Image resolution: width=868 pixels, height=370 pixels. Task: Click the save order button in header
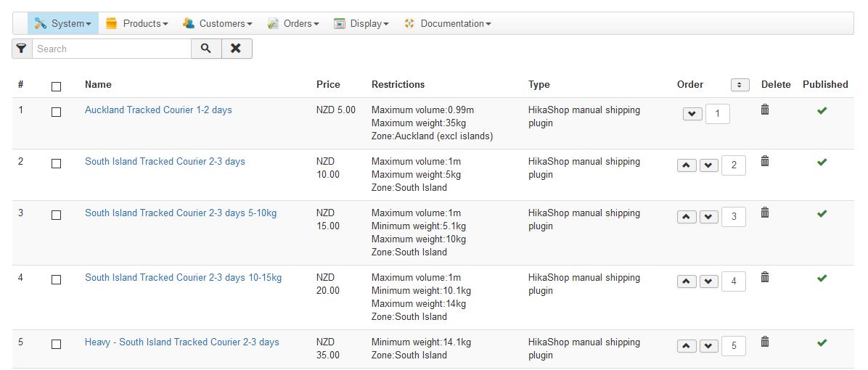tap(740, 85)
